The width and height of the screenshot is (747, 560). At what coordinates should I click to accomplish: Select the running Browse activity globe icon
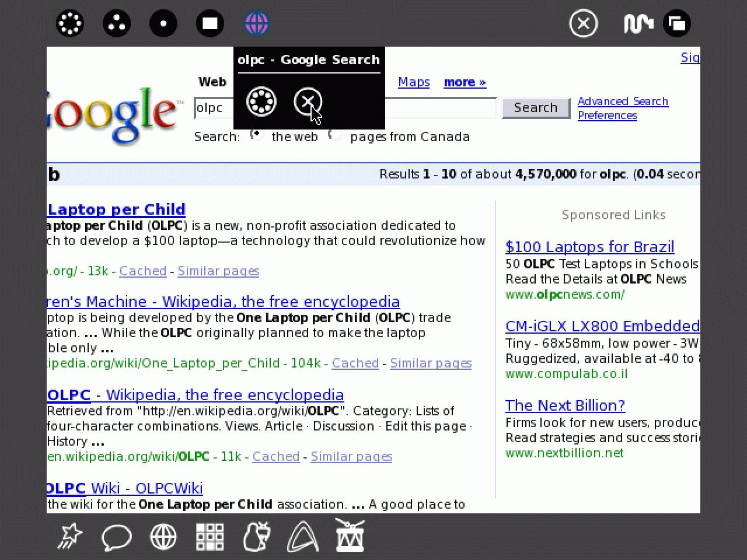pos(257,23)
